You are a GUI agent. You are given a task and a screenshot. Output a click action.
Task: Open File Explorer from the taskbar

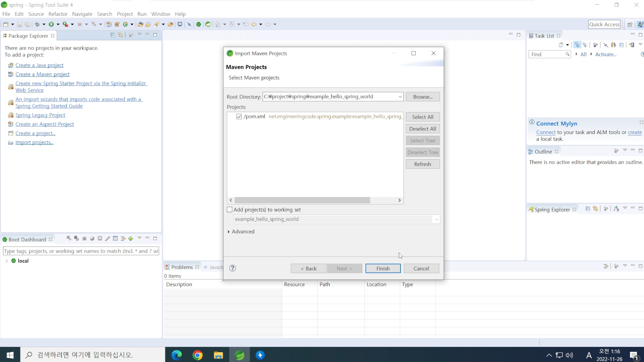(x=218, y=355)
